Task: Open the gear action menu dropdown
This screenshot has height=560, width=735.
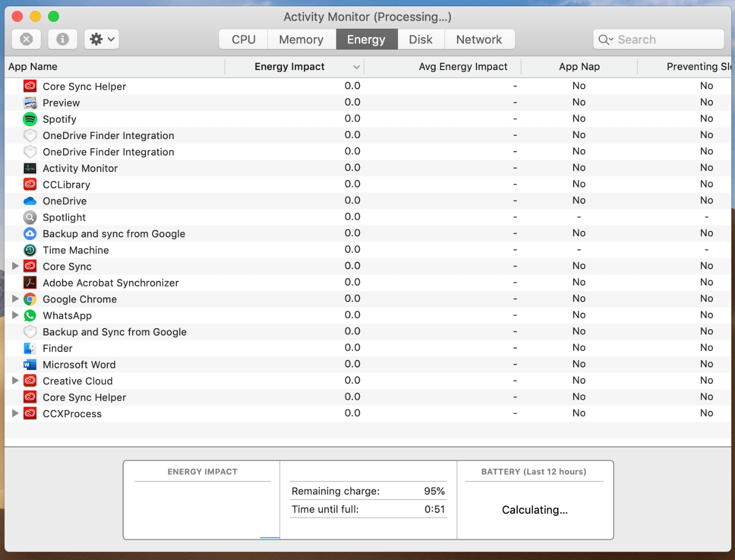Action: [102, 39]
